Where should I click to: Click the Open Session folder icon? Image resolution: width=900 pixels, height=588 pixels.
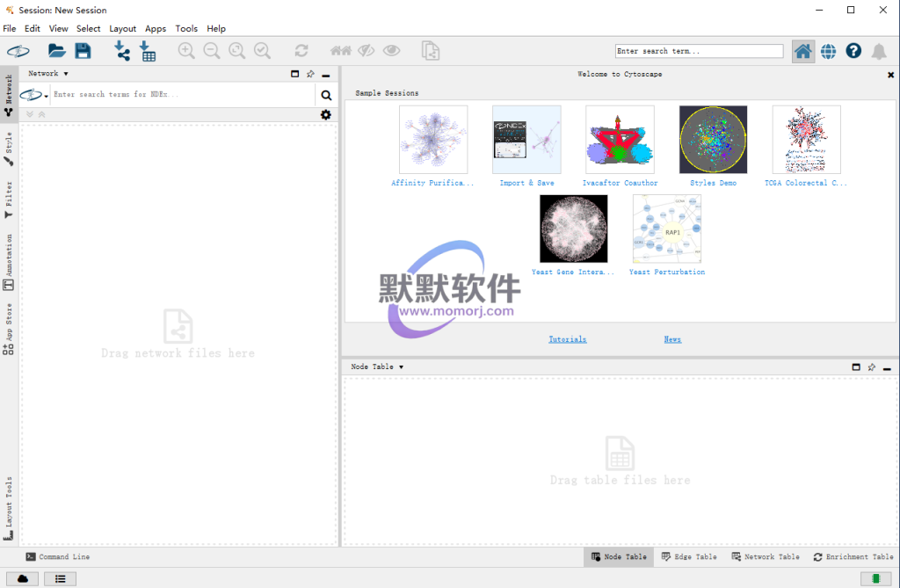pyautogui.click(x=57, y=51)
